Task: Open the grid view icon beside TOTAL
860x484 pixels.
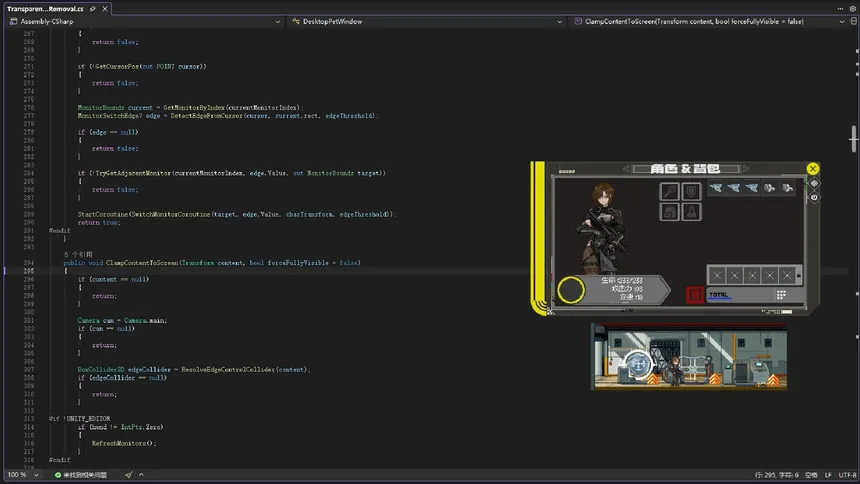Action: pos(781,295)
